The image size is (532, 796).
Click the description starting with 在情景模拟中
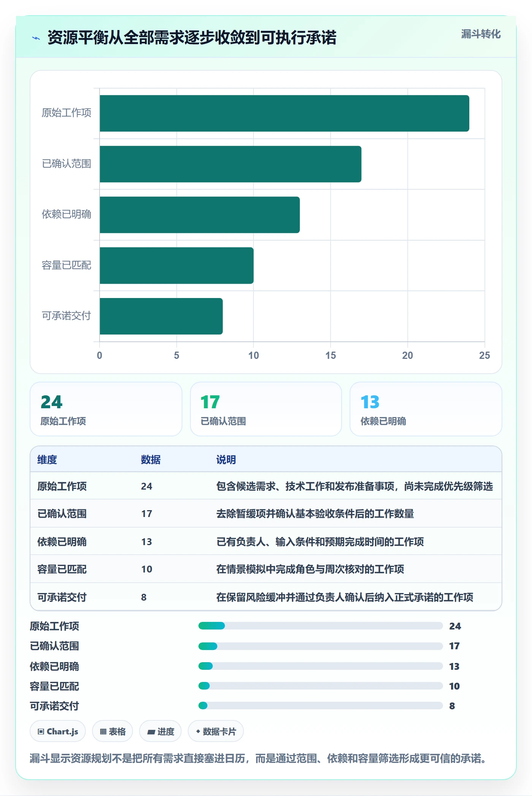pos(310,569)
